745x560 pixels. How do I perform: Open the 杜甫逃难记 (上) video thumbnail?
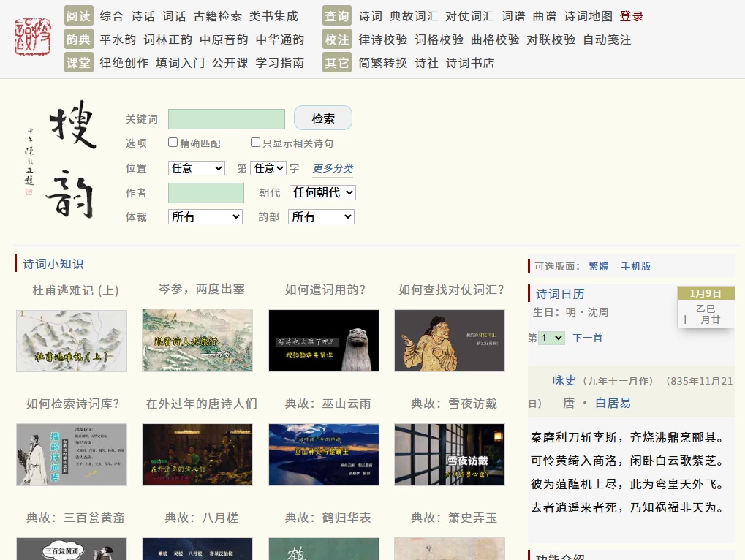[x=72, y=341]
